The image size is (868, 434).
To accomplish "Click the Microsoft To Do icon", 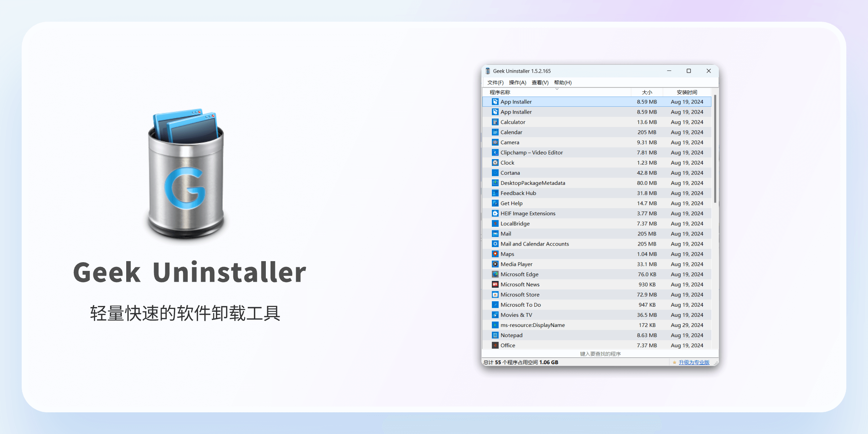I will click(495, 305).
